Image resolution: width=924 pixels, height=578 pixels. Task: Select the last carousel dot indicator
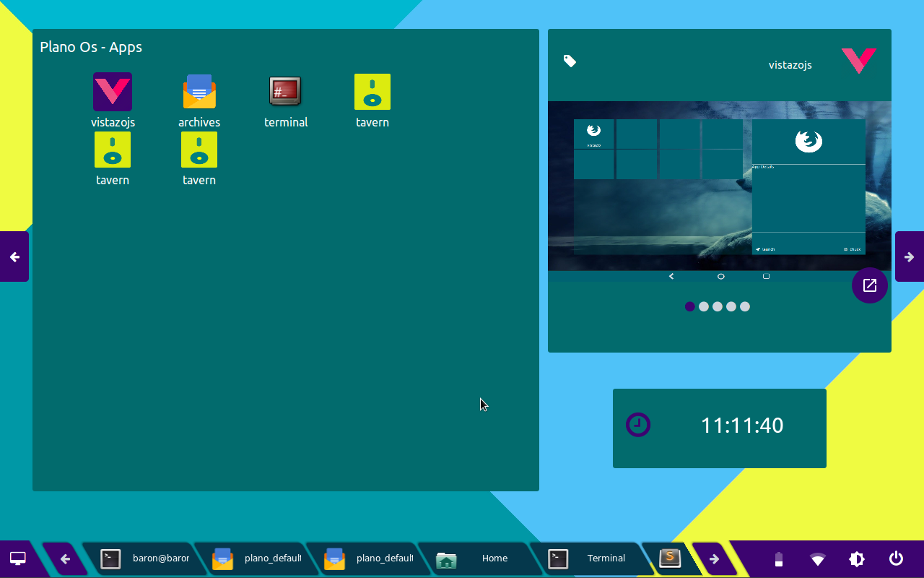coord(745,306)
